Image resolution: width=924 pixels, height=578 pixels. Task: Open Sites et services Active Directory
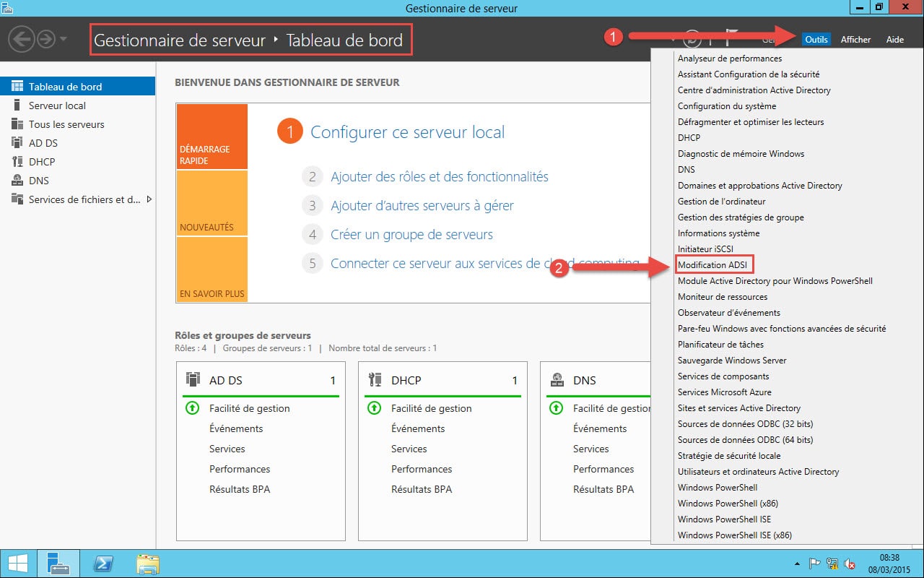(x=739, y=408)
